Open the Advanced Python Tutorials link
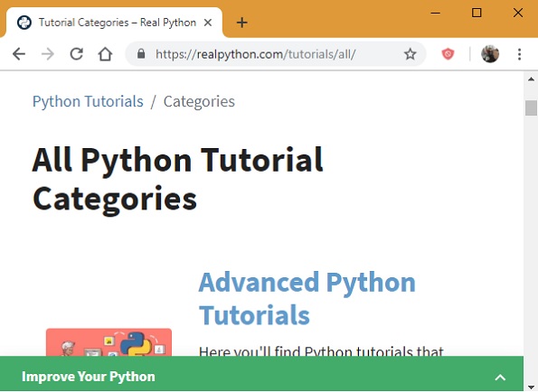 [307, 298]
